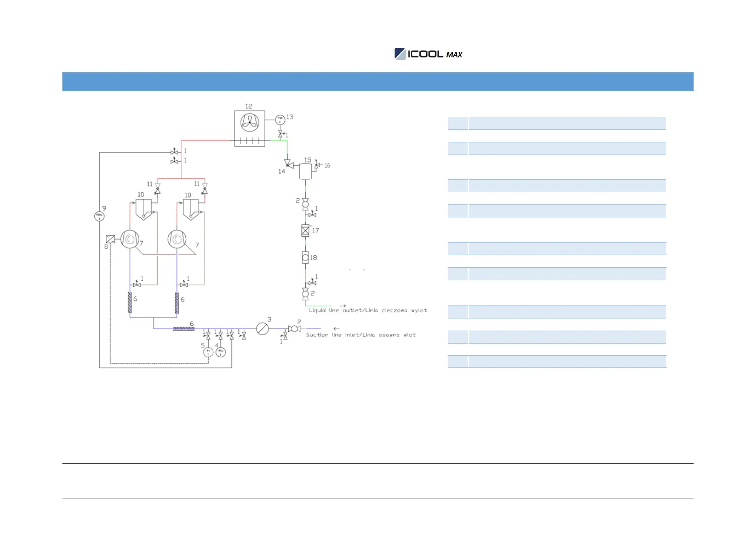Click the Suction line inlet label
The width and height of the screenshot is (756, 535).
click(x=360, y=335)
